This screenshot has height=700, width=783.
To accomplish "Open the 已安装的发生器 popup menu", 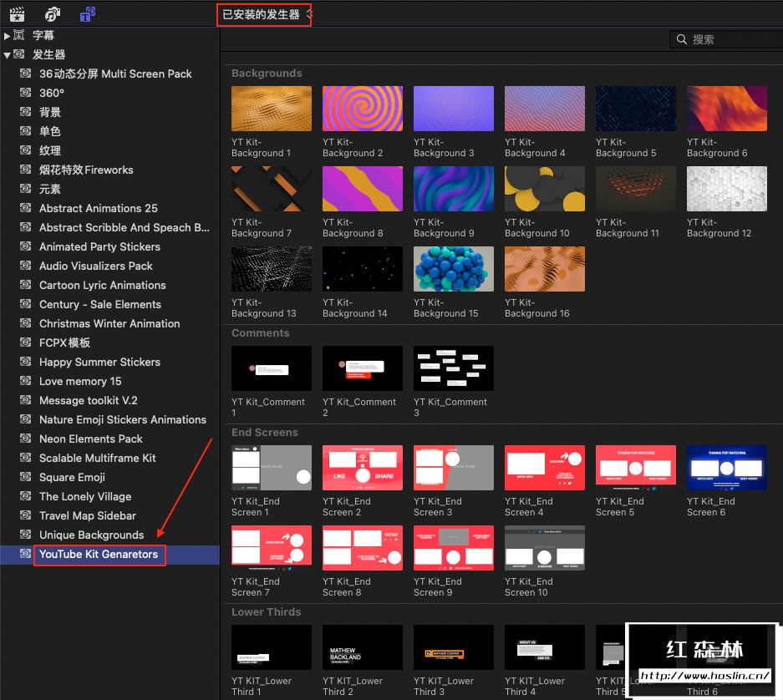I will pos(265,14).
